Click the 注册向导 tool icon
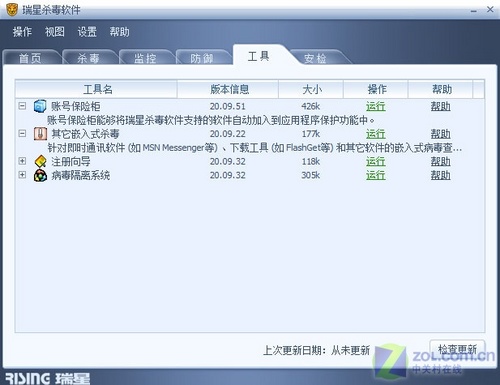 tap(40, 161)
